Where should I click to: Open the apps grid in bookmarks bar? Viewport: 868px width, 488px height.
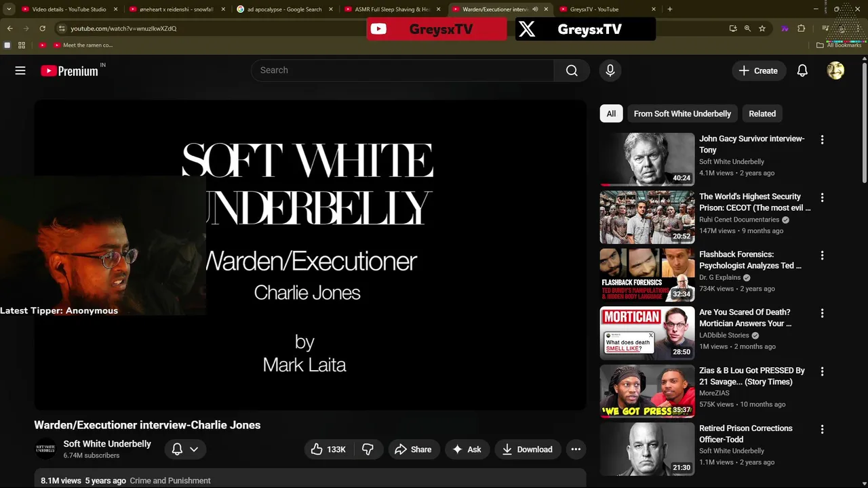tap(22, 45)
